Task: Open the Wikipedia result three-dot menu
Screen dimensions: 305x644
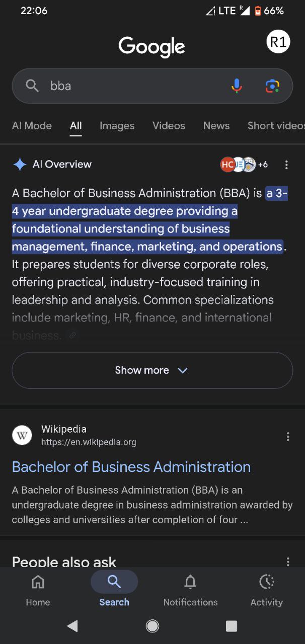Action: [288, 437]
